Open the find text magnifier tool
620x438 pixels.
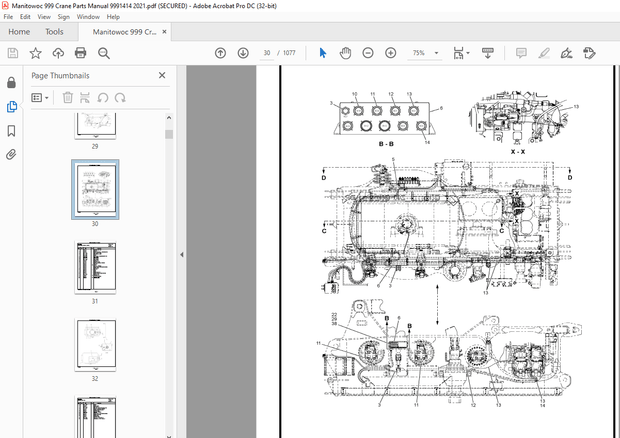(104, 53)
